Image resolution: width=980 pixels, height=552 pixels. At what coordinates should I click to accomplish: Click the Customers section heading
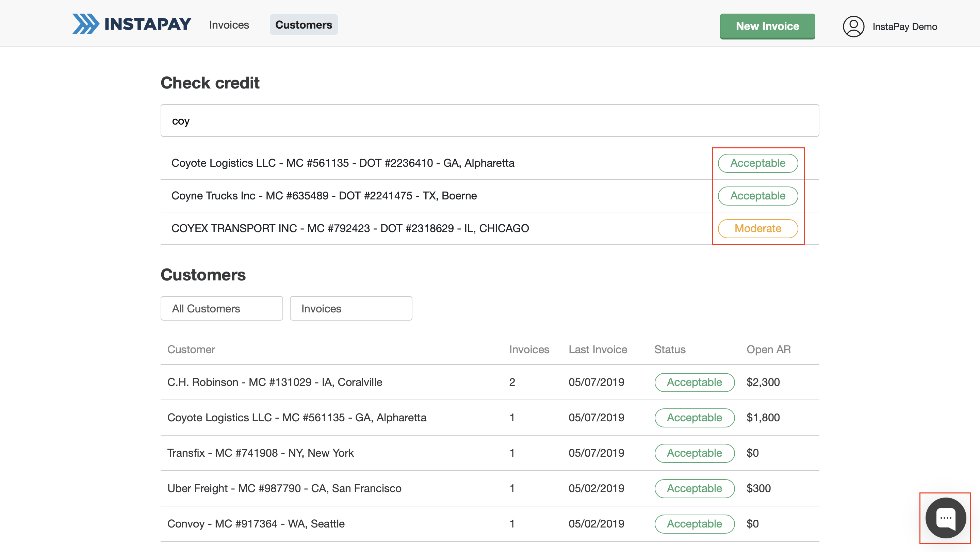click(x=203, y=275)
